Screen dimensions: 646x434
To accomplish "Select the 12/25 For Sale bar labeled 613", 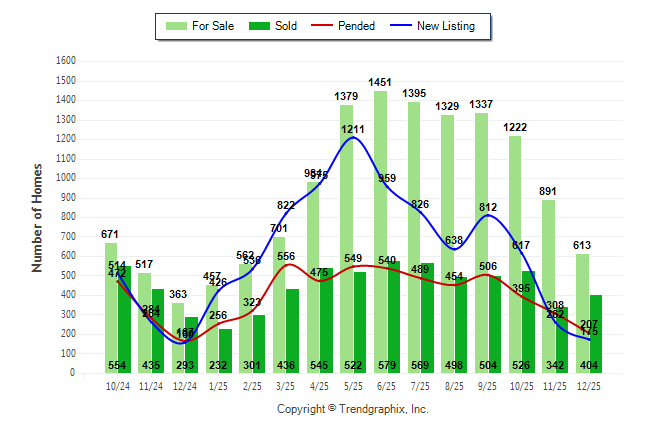I will (x=582, y=312).
